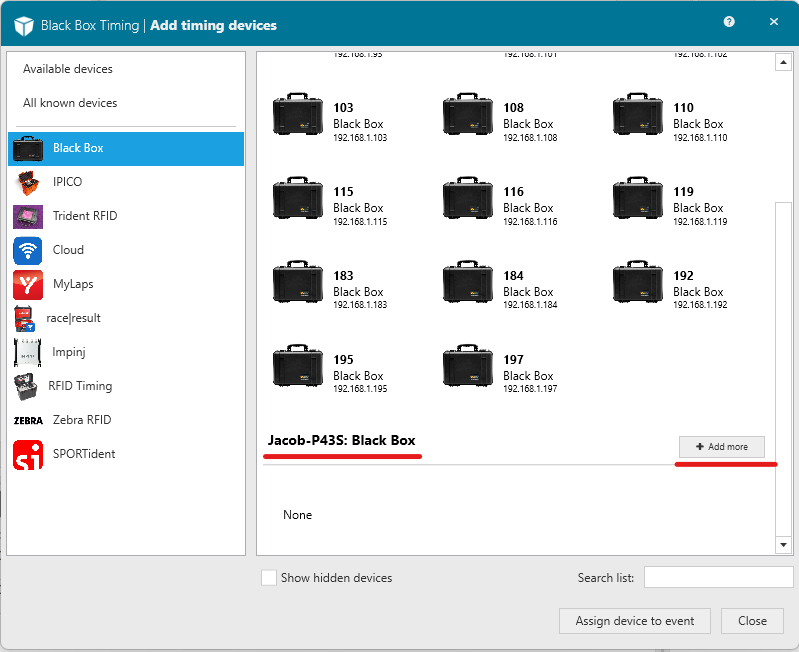Screen dimensions: 799x652
Task: Close the Add timing devices dialog
Action: [x=774, y=21]
